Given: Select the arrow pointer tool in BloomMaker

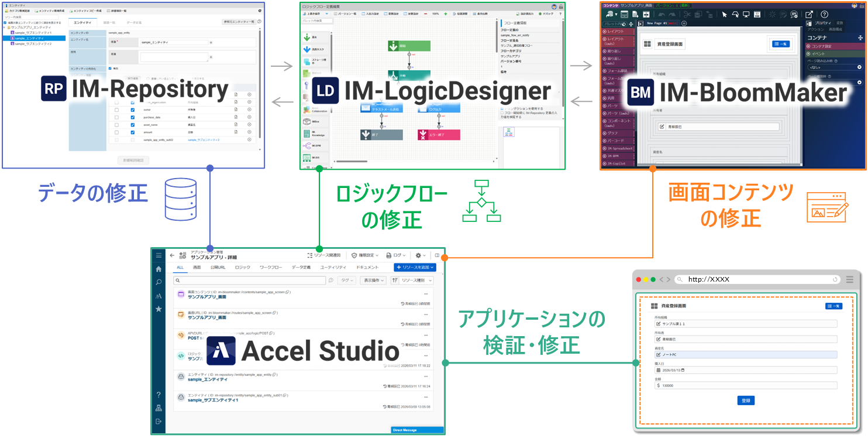Looking at the screenshot, I should (724, 15).
